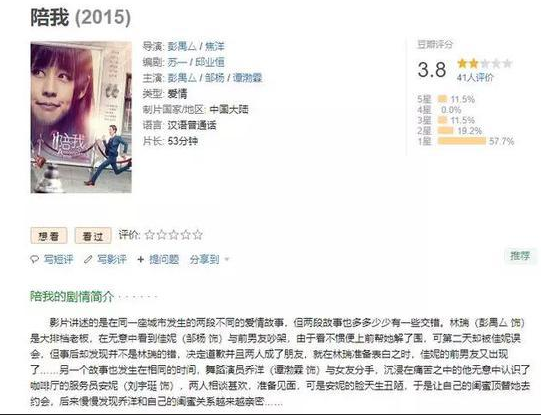This screenshot has width=541, height=415.
Task: Mark movie as 看过
Action: click(x=93, y=236)
